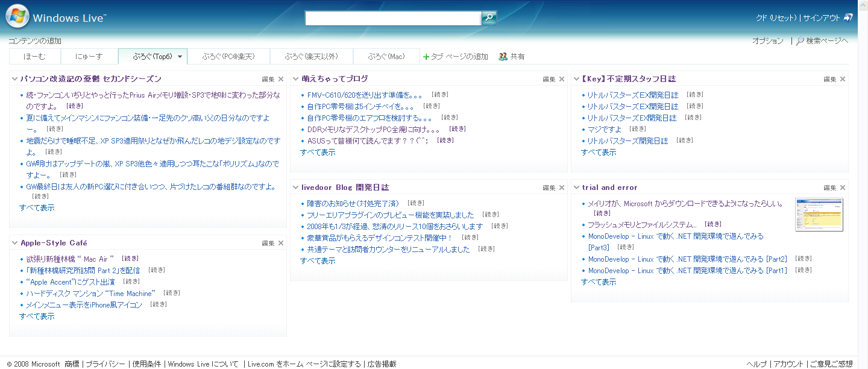Select the ぶろぐ(Top6) tab

[153, 57]
